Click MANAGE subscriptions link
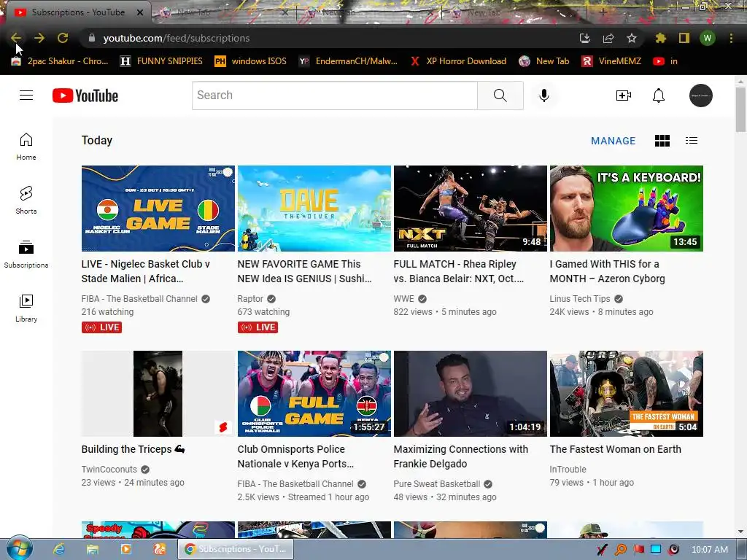 pyautogui.click(x=613, y=141)
